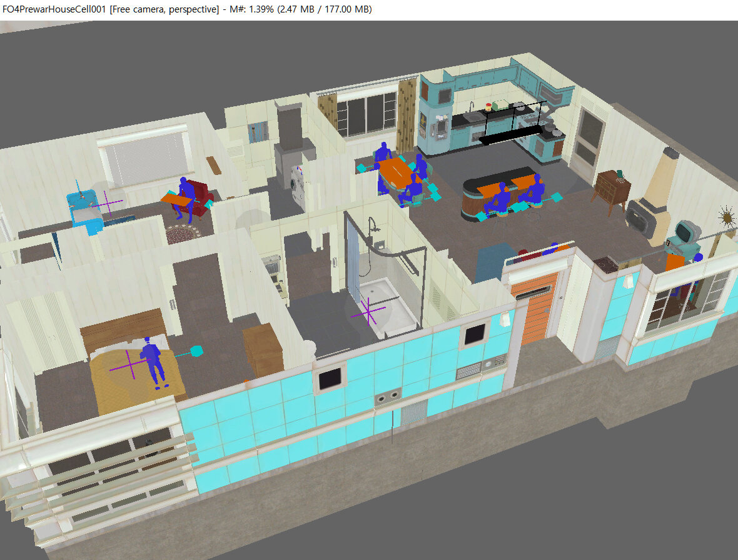Image resolution: width=738 pixels, height=560 pixels.
Task: Select the blue baby crib
Action: point(85,212)
